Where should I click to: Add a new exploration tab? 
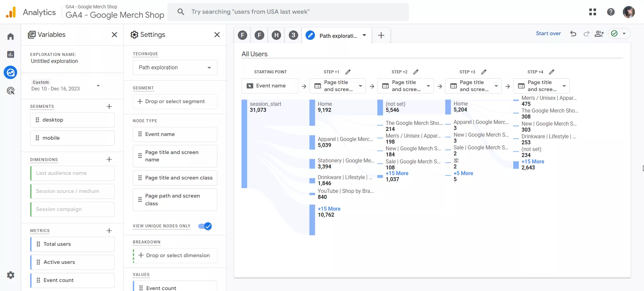click(381, 35)
